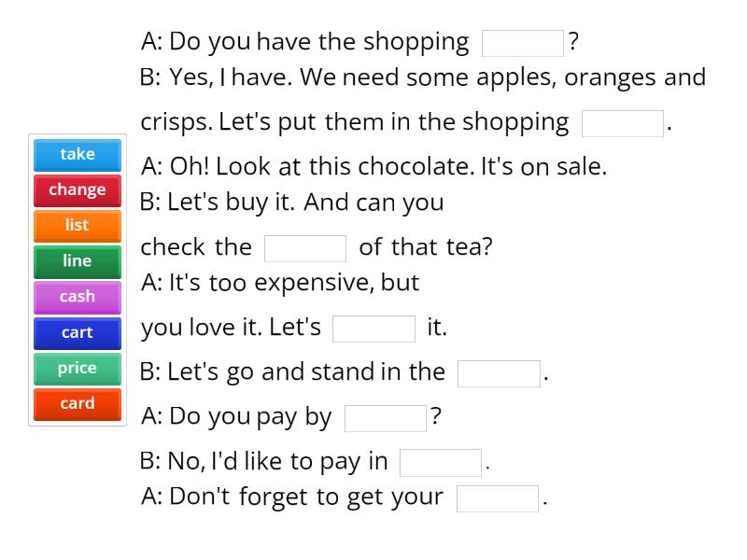The width and height of the screenshot is (747, 560).
Task: Click the 'Yes, I have' dialogue line
Action: click(422, 77)
